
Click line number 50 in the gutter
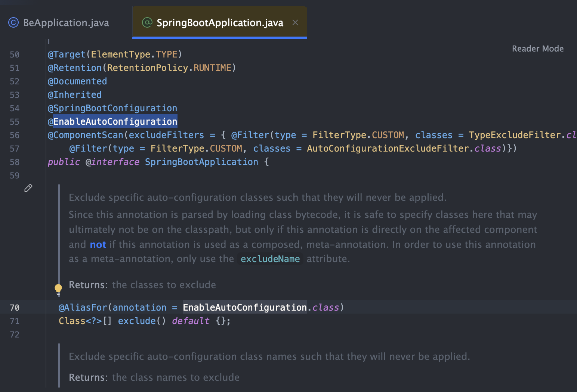[x=15, y=55]
